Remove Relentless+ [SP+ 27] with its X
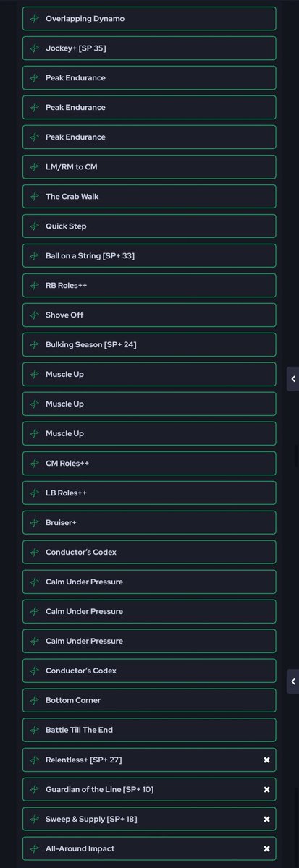Image resolution: width=299 pixels, height=868 pixels. 266,760
